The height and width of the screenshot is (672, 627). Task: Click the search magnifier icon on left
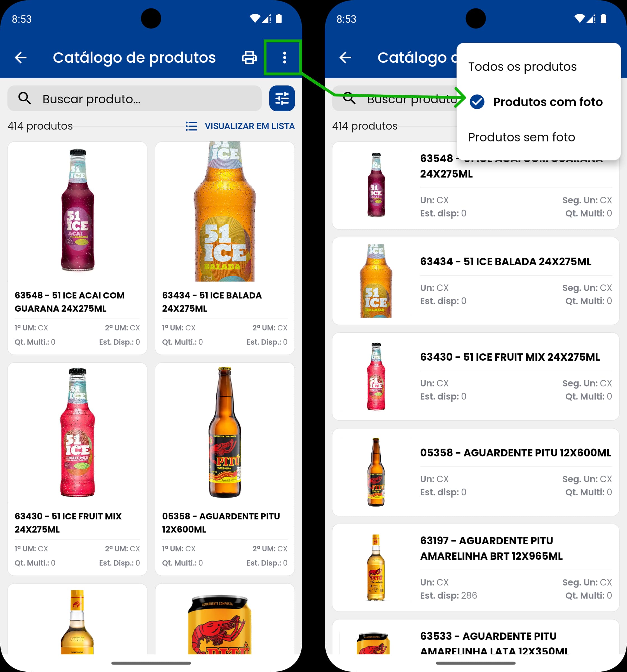(25, 98)
